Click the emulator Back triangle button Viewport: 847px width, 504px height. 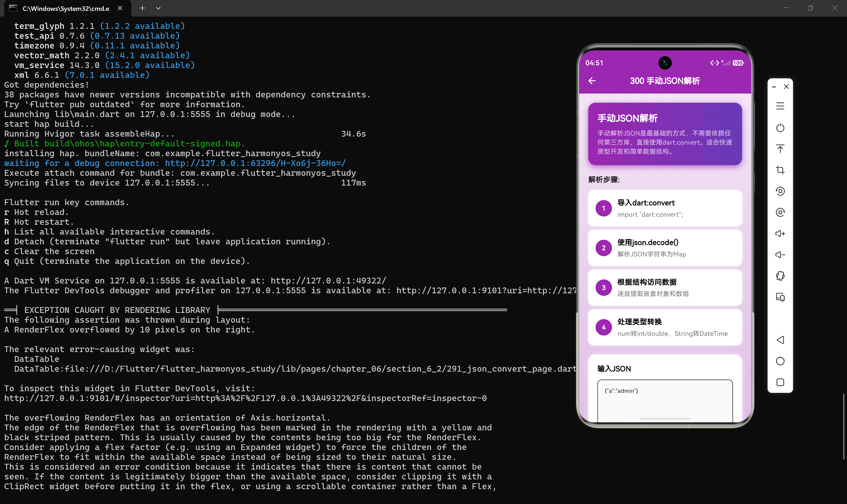pos(780,340)
